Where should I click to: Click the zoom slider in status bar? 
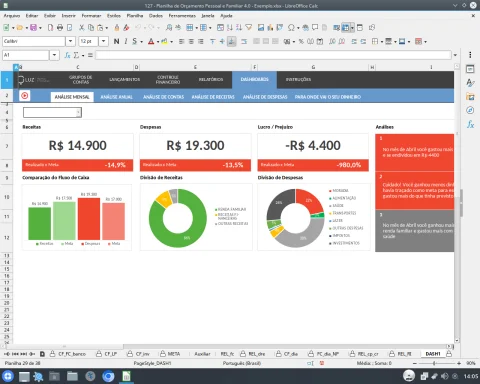(x=434, y=363)
